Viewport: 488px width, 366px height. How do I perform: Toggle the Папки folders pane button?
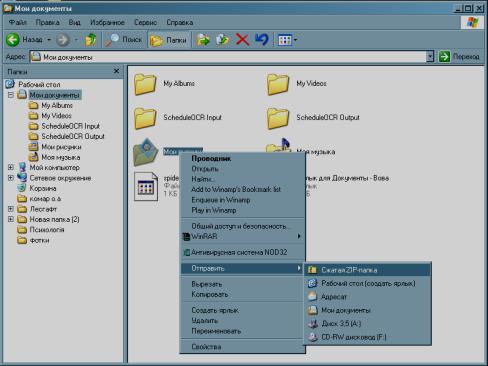[x=168, y=40]
